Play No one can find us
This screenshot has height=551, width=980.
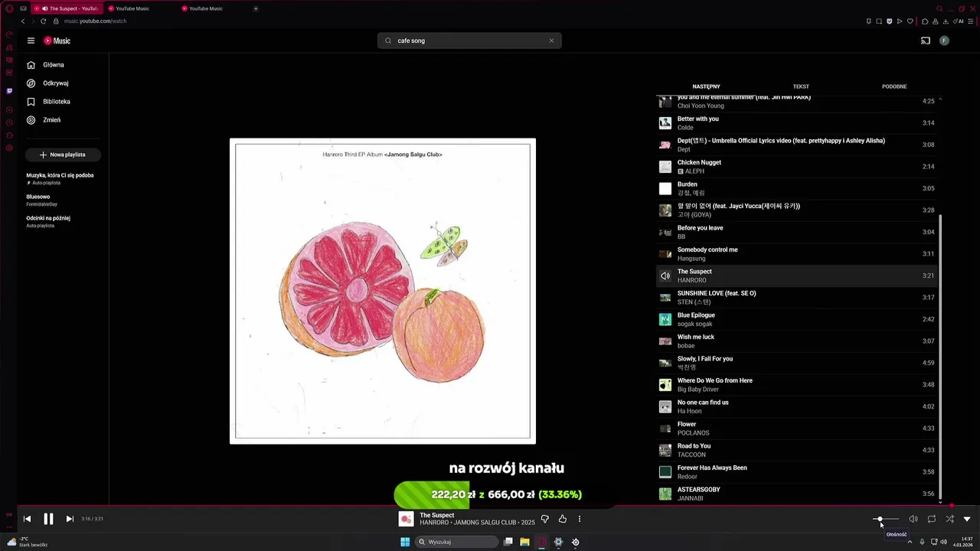797,406
